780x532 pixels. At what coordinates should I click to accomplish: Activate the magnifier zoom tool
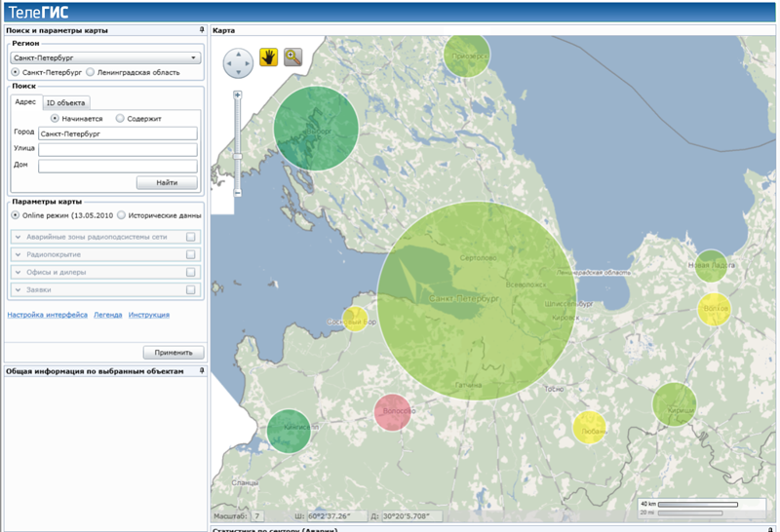point(294,57)
